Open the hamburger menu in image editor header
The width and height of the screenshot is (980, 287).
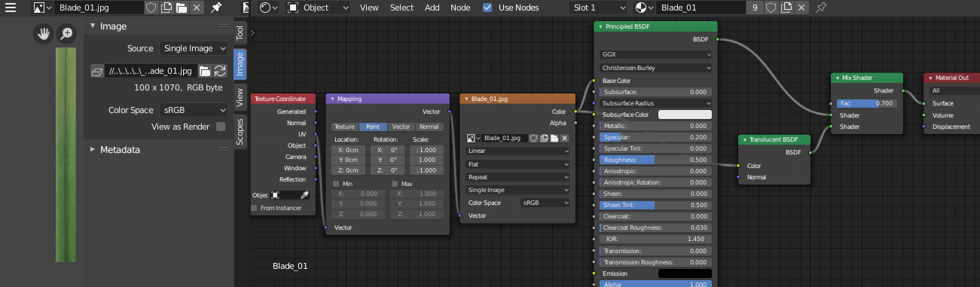click(x=11, y=8)
